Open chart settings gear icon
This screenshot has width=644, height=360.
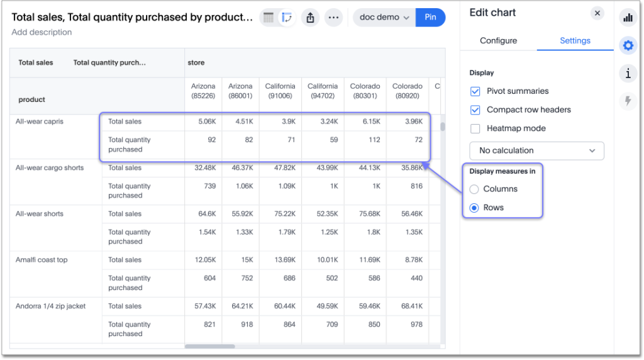click(x=628, y=45)
